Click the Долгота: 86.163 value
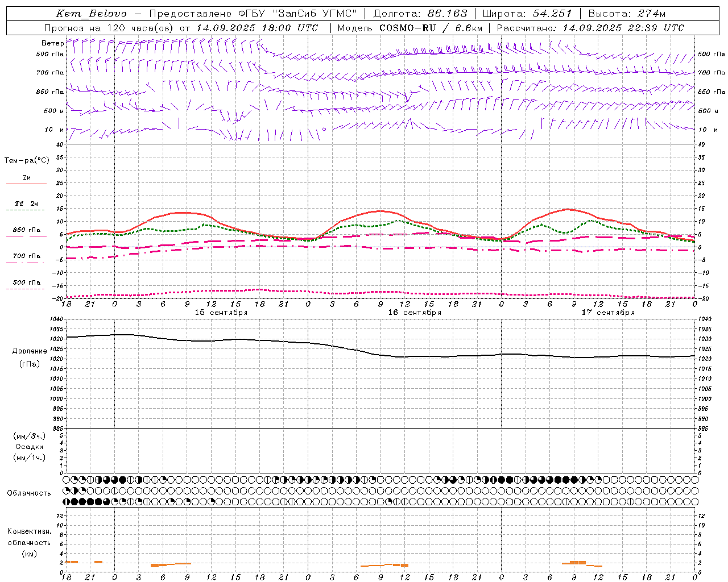728x582 pixels. point(420,14)
